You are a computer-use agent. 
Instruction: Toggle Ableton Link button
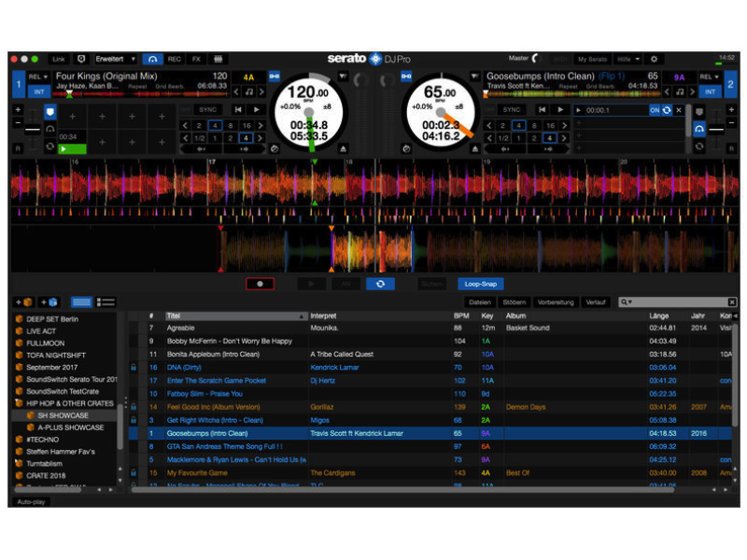pos(59,59)
